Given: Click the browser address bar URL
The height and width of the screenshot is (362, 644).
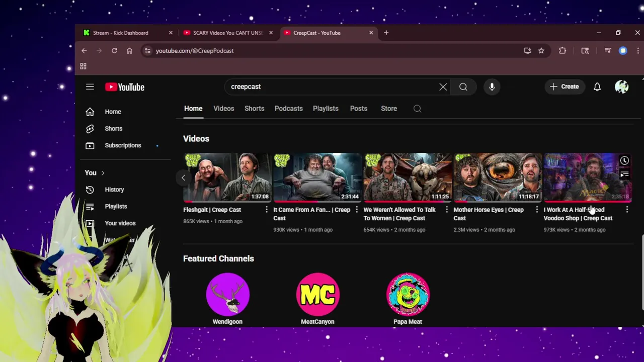Looking at the screenshot, I should (195, 51).
